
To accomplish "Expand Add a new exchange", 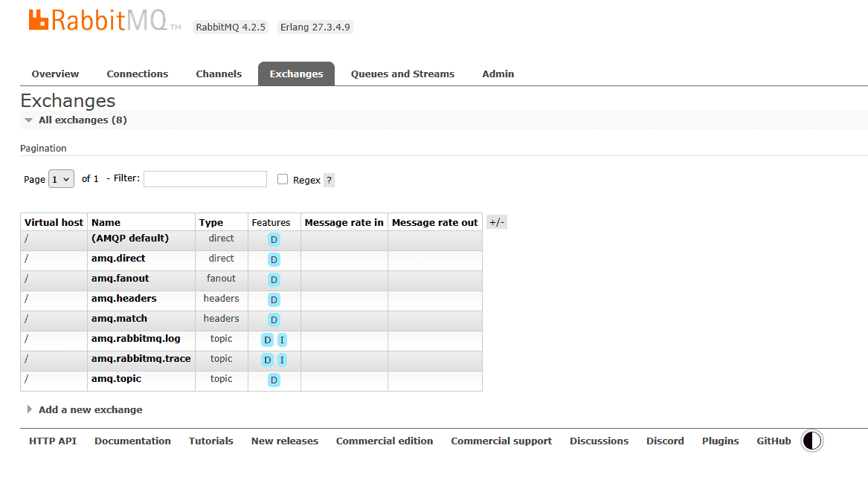I will (x=90, y=409).
